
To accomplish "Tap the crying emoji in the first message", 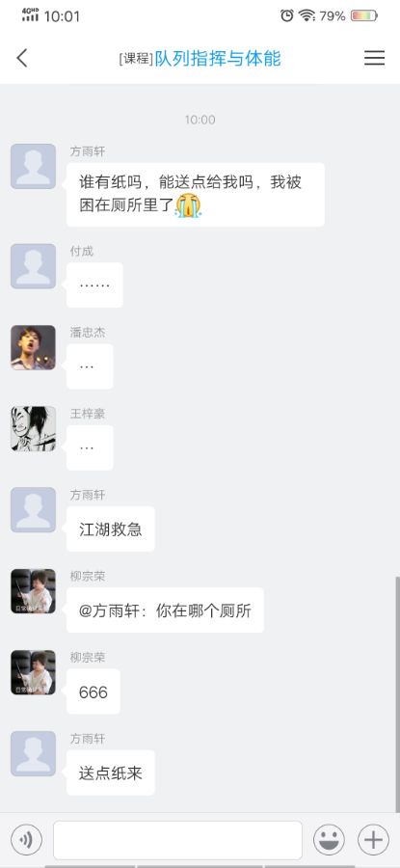I will (188, 206).
